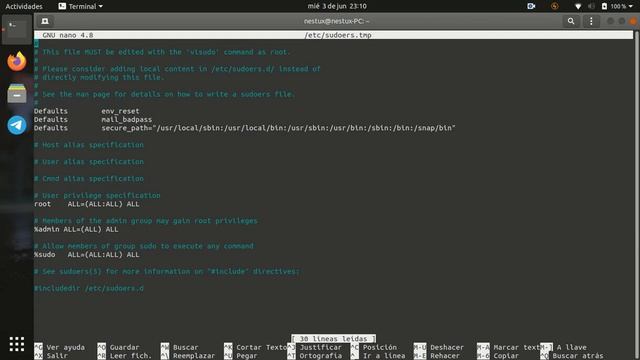Select the Terminal icon in the dock
The width and height of the screenshot is (640, 360).
(x=17, y=29)
